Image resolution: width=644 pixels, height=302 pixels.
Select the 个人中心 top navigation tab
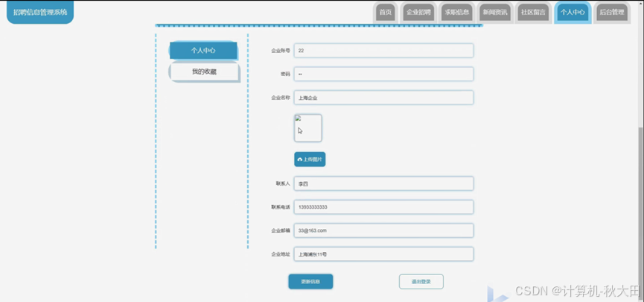coord(573,12)
